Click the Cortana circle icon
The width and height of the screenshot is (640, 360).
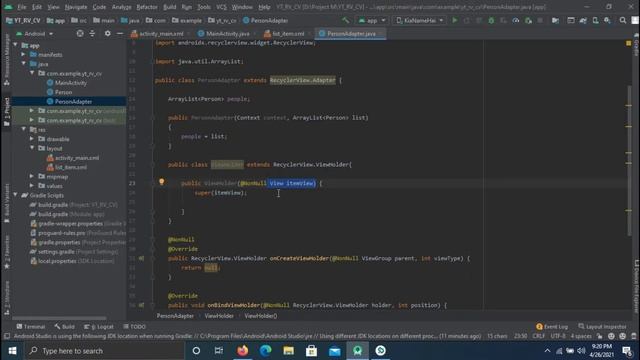tap(196, 351)
